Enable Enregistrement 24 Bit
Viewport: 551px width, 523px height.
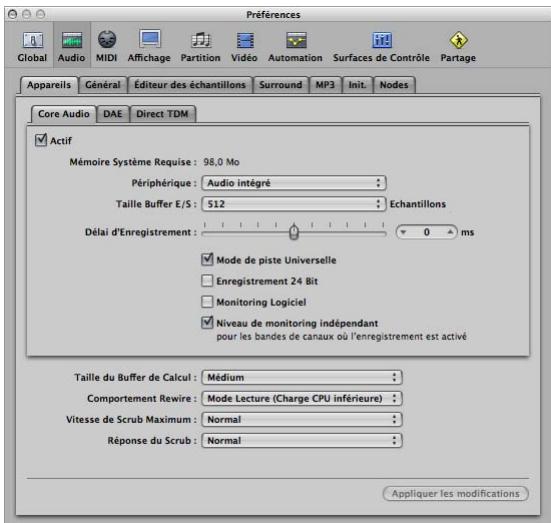(x=207, y=281)
